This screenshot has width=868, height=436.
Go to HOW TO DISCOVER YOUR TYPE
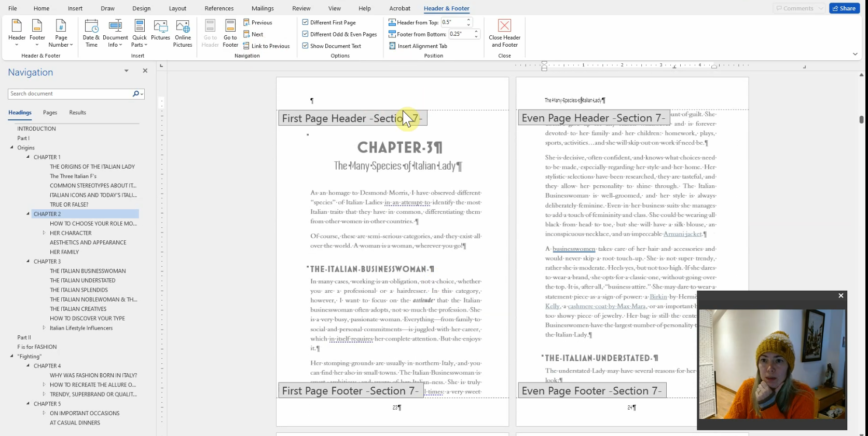coord(87,318)
